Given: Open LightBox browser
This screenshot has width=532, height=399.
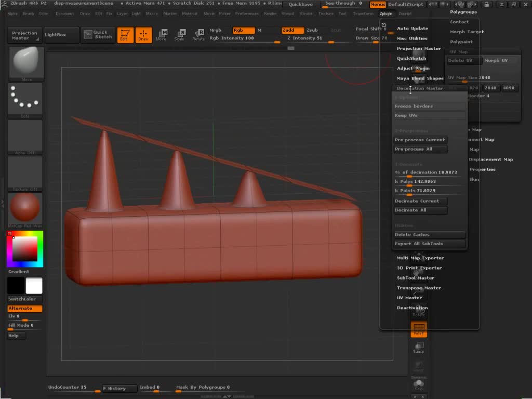Looking at the screenshot, I should [61, 35].
